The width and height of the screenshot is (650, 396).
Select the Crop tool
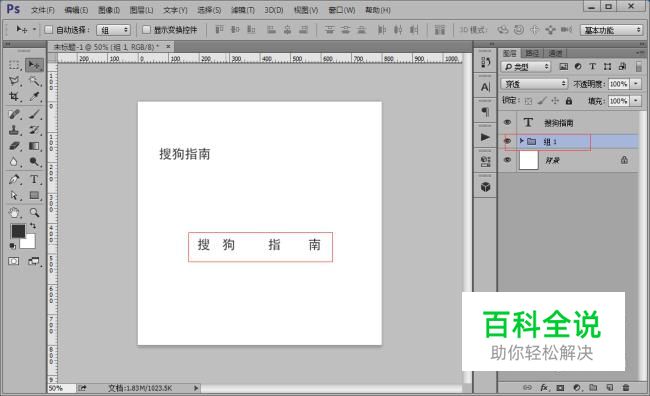click(x=15, y=97)
